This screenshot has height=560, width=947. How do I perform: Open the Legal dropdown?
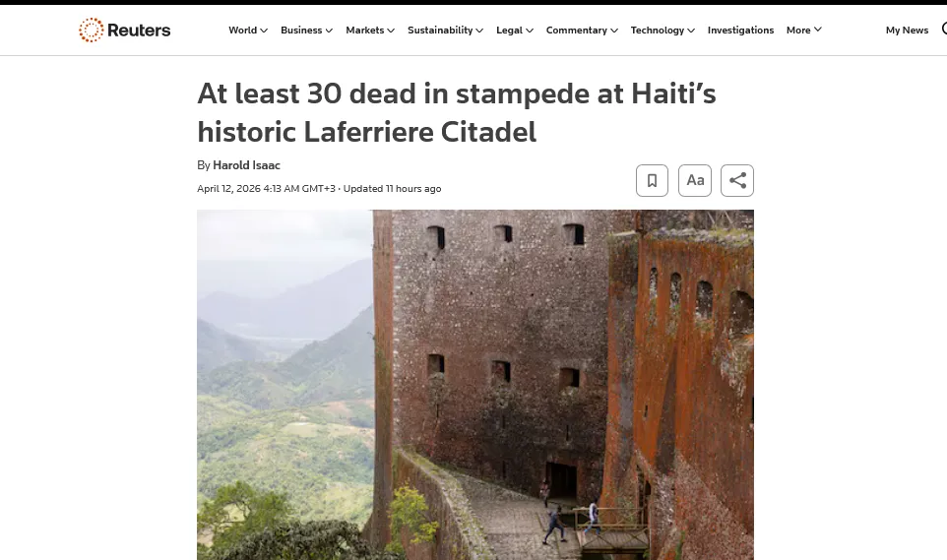(515, 31)
